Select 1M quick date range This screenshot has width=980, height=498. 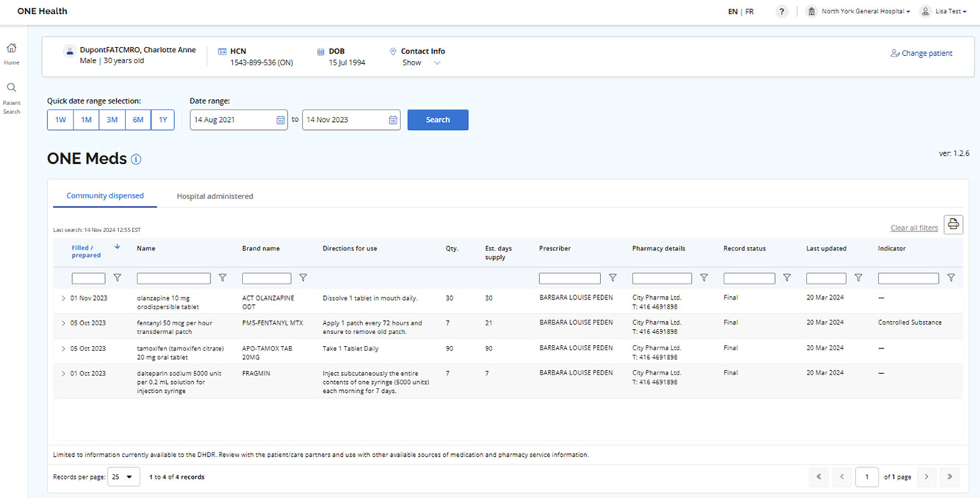(86, 120)
